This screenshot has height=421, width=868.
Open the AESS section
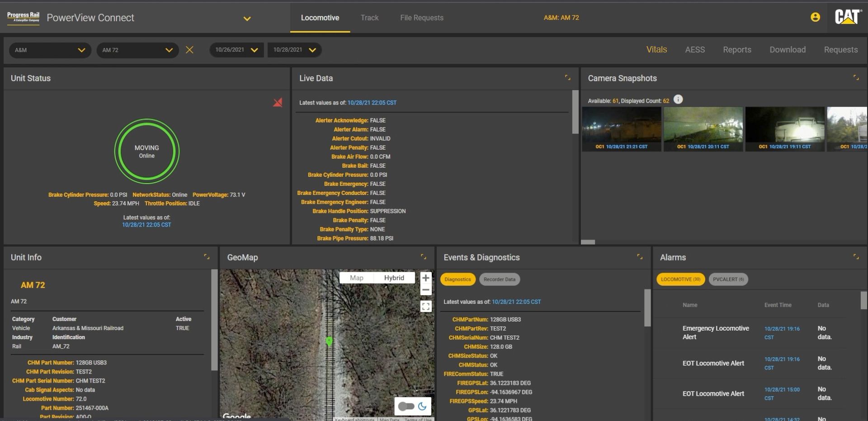pos(694,50)
